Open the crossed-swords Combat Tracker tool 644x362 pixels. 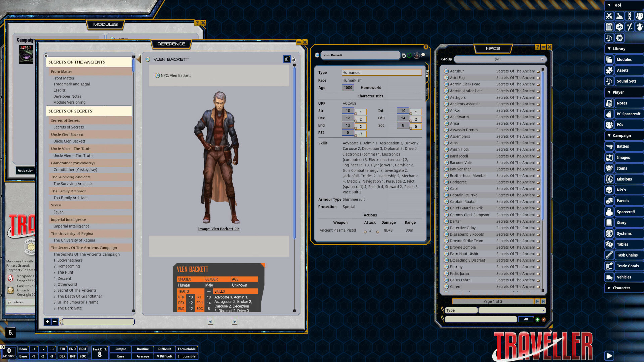click(x=609, y=16)
